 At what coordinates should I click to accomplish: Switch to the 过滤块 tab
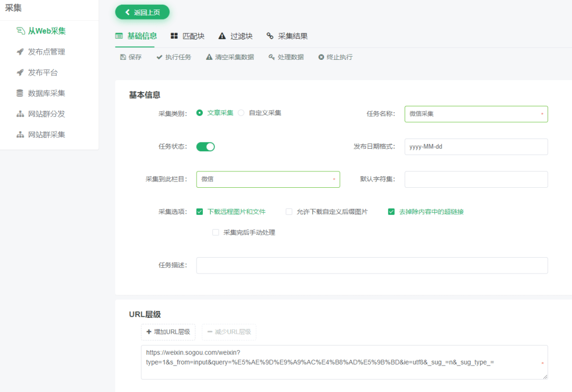pos(235,36)
